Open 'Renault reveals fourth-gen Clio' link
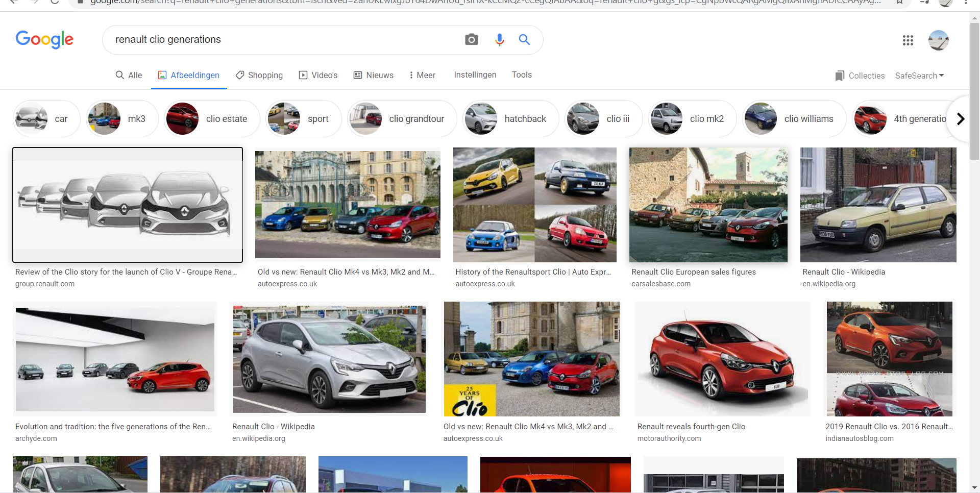 [691, 427]
